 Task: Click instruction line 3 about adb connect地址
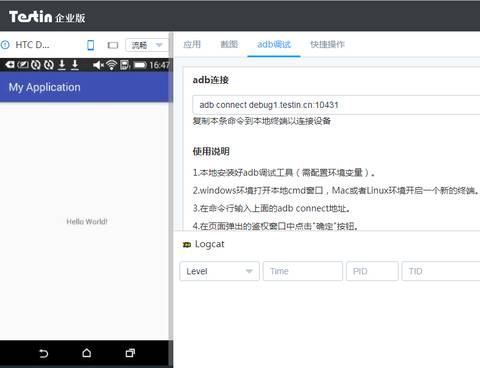coord(272,209)
